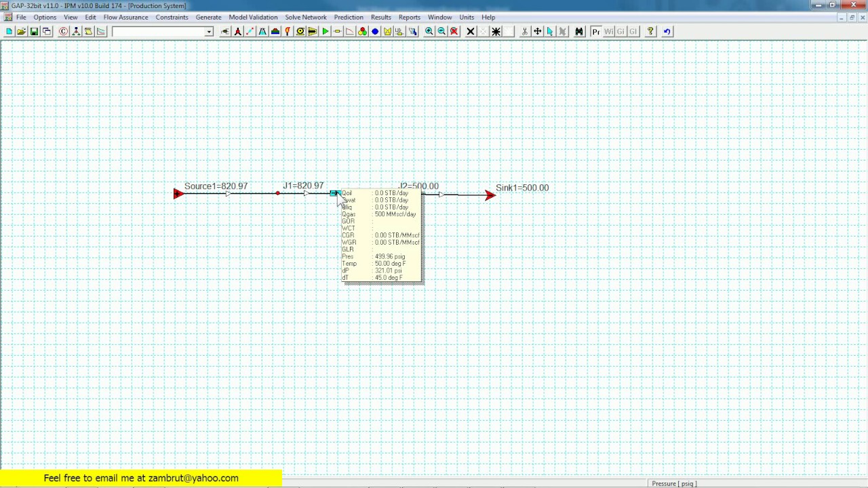Click the Zoom In magnifier icon
Viewport: 868px width, 488px height.
coord(429,31)
